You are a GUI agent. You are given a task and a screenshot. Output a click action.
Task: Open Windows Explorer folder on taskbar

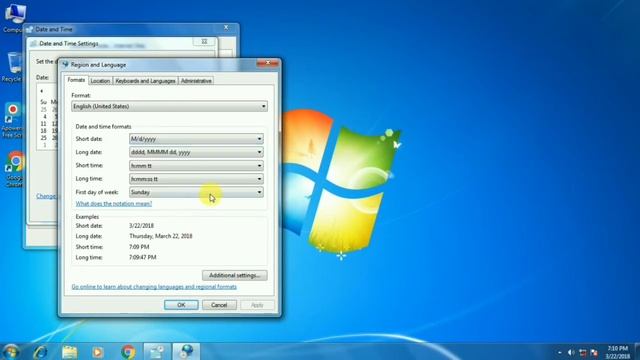click(69, 352)
